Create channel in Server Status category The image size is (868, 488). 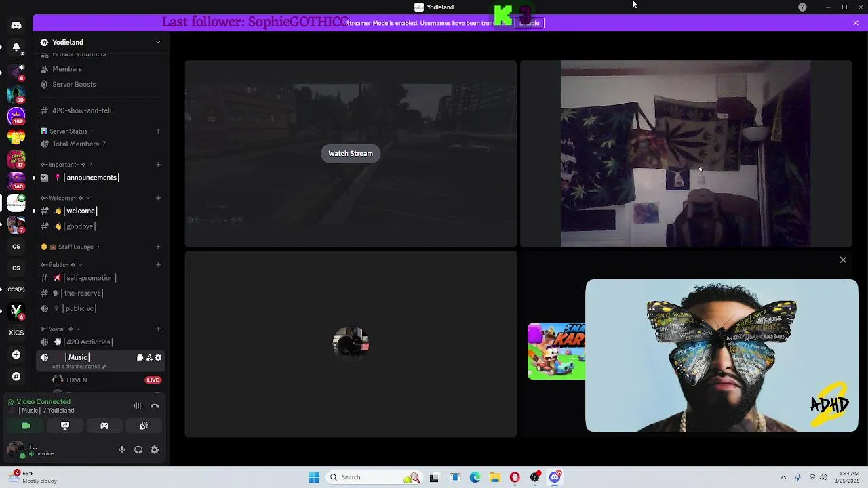pyautogui.click(x=158, y=131)
